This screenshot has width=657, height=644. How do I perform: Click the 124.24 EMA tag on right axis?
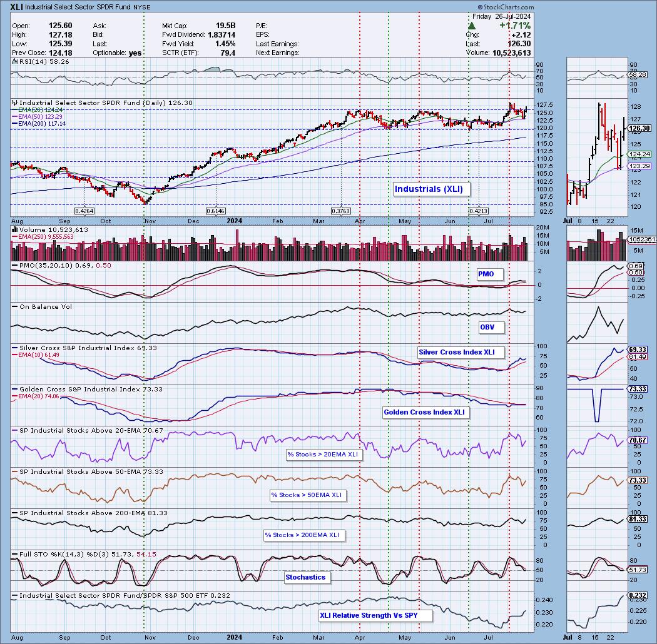pyautogui.click(x=639, y=154)
